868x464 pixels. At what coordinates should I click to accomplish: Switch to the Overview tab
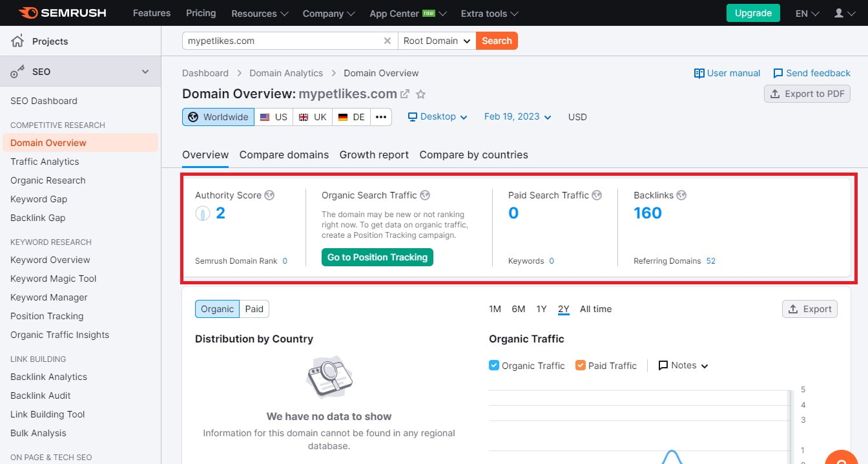click(205, 154)
